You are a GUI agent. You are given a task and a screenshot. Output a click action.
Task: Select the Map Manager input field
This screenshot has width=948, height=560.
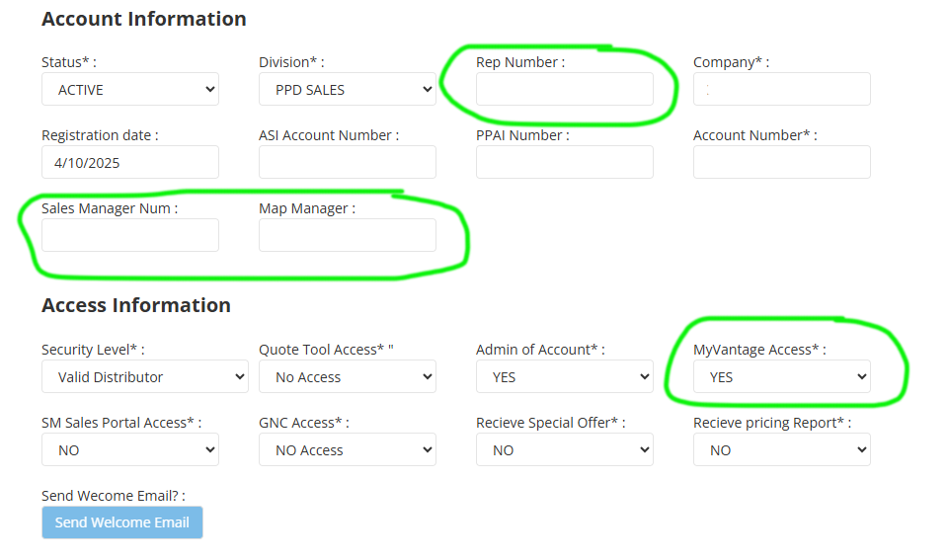[347, 235]
